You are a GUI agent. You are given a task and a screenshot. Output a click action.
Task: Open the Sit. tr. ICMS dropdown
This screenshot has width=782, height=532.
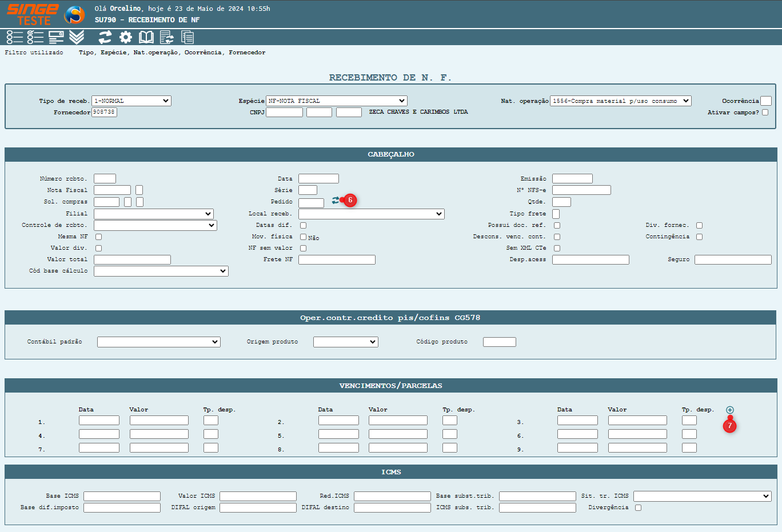coord(702,496)
